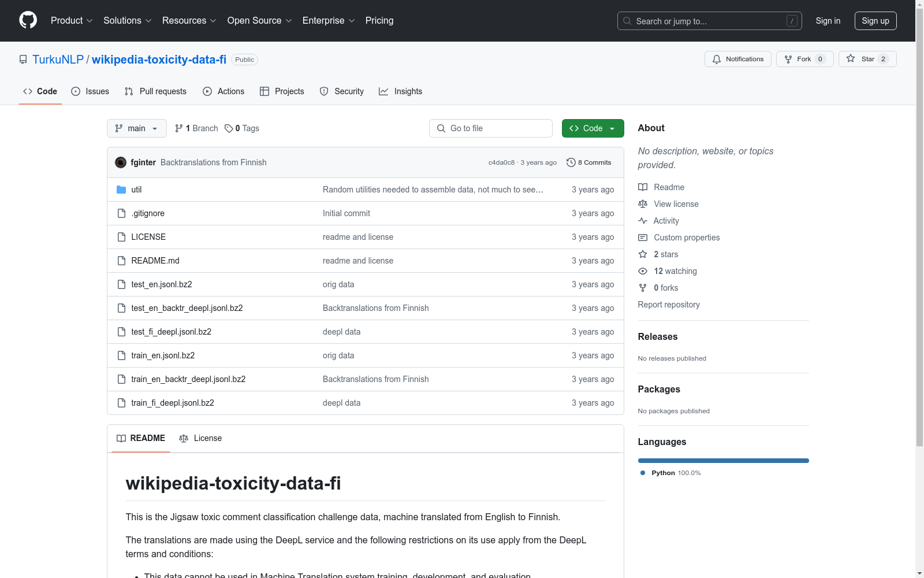Expand the Enterprise menu
This screenshot has width=924, height=578.
pyautogui.click(x=329, y=21)
